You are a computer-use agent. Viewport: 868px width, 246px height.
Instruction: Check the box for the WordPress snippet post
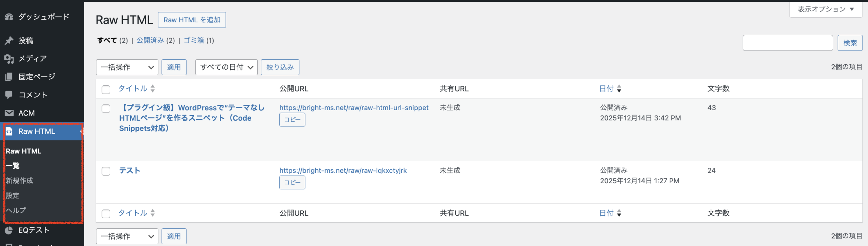[106, 108]
